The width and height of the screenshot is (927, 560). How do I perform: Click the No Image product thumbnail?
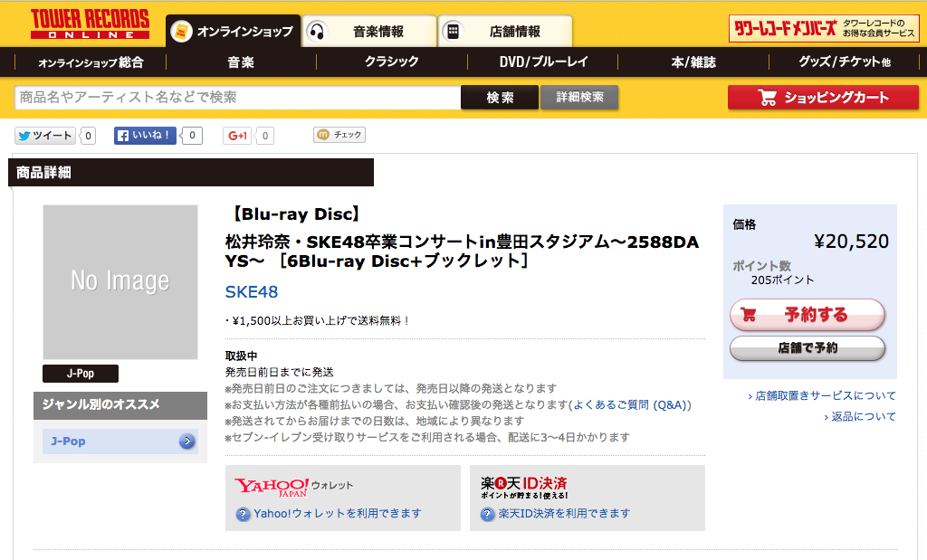click(120, 281)
